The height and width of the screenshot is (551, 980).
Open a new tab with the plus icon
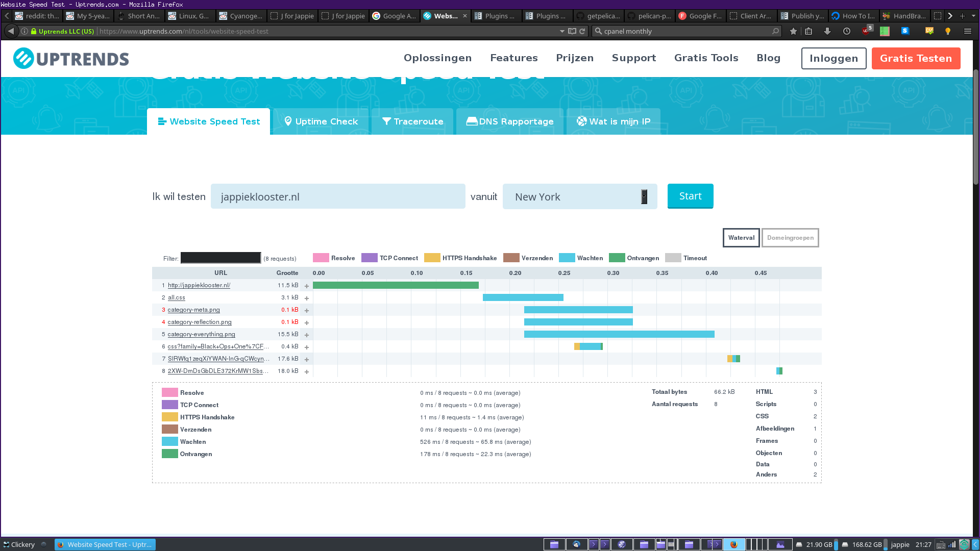point(962,16)
